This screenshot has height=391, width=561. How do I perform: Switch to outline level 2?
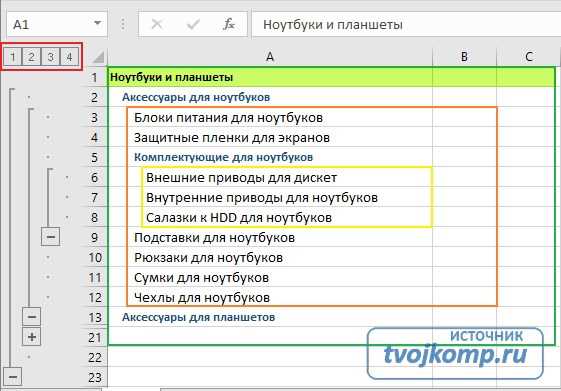[31, 57]
